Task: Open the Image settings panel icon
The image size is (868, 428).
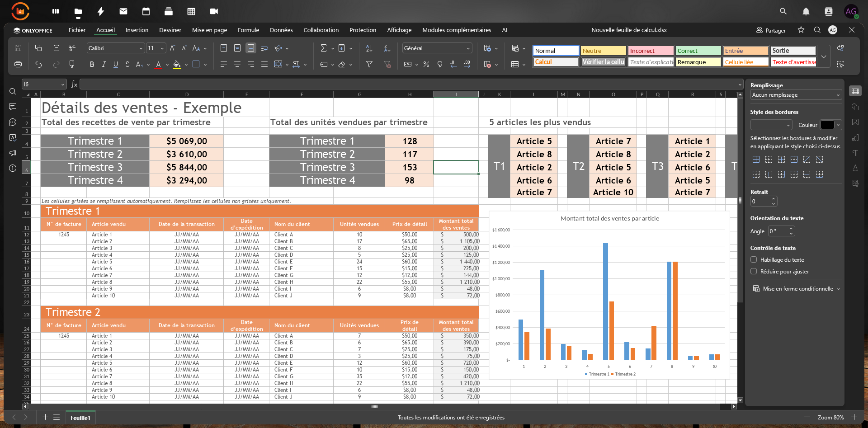Action: 855,122
